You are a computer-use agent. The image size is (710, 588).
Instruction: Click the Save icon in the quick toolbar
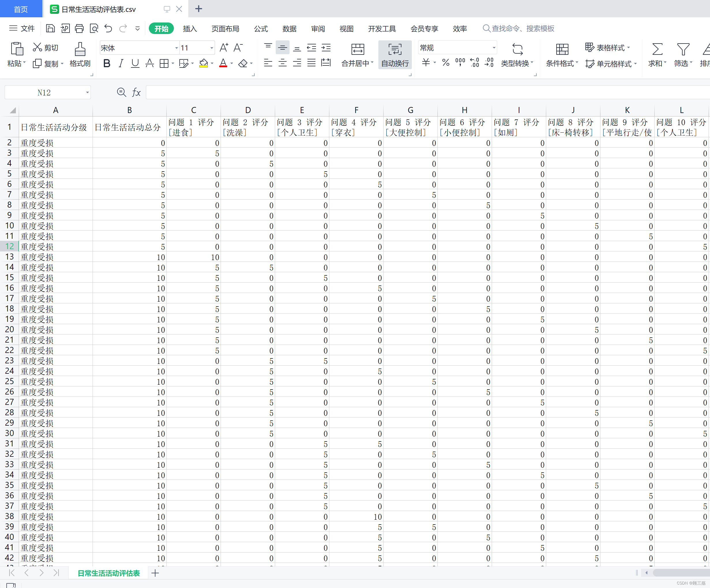pyautogui.click(x=50, y=28)
